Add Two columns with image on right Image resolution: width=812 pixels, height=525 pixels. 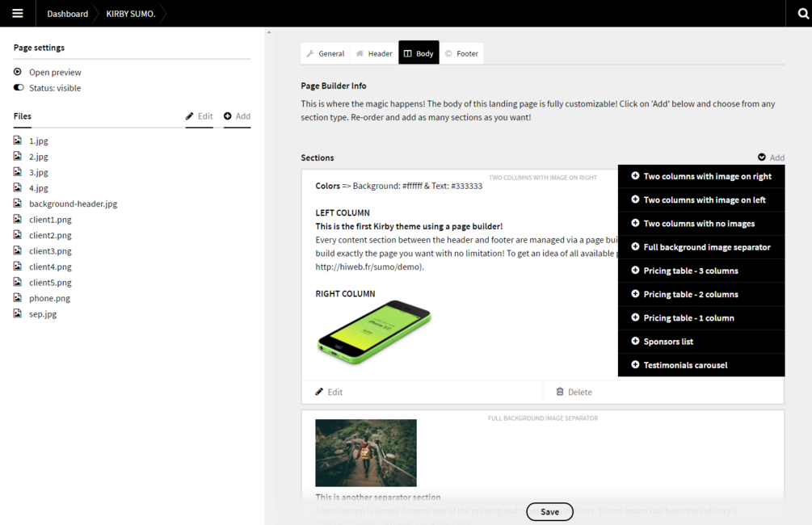tap(701, 177)
